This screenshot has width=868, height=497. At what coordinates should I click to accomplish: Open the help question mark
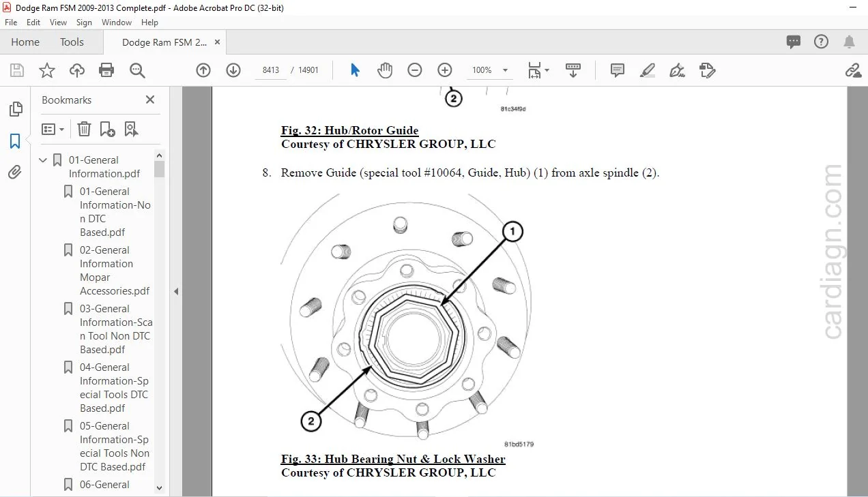822,42
